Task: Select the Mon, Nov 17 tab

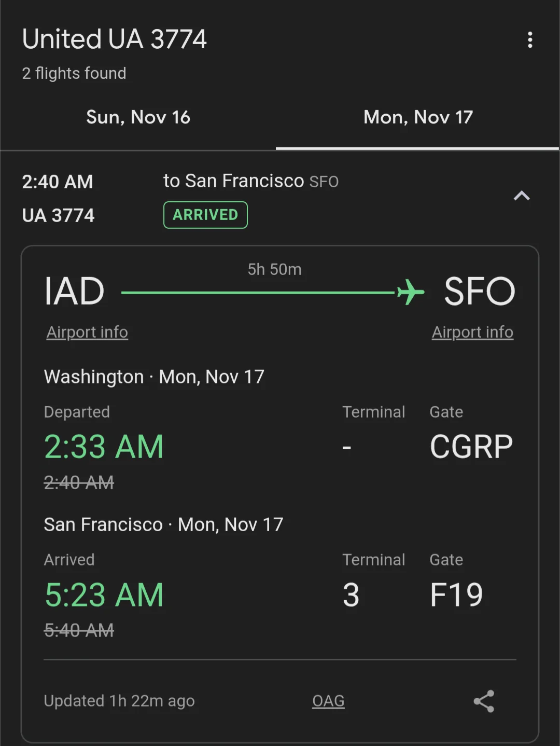Action: [418, 117]
